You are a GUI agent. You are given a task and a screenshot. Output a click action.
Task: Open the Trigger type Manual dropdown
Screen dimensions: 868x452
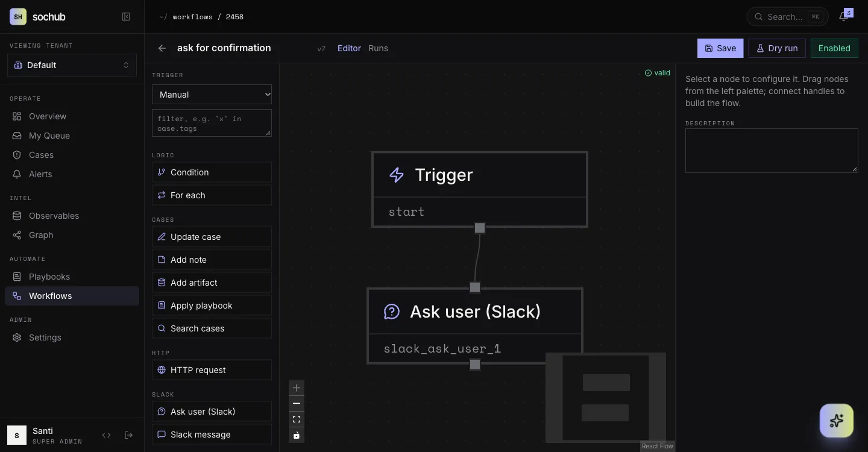tap(212, 95)
